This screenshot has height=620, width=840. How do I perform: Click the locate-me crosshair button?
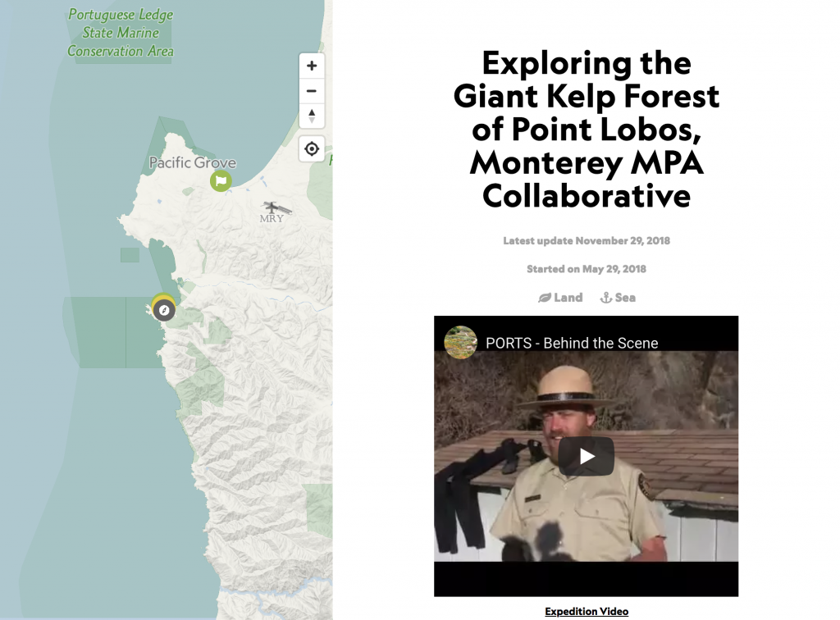pos(312,149)
